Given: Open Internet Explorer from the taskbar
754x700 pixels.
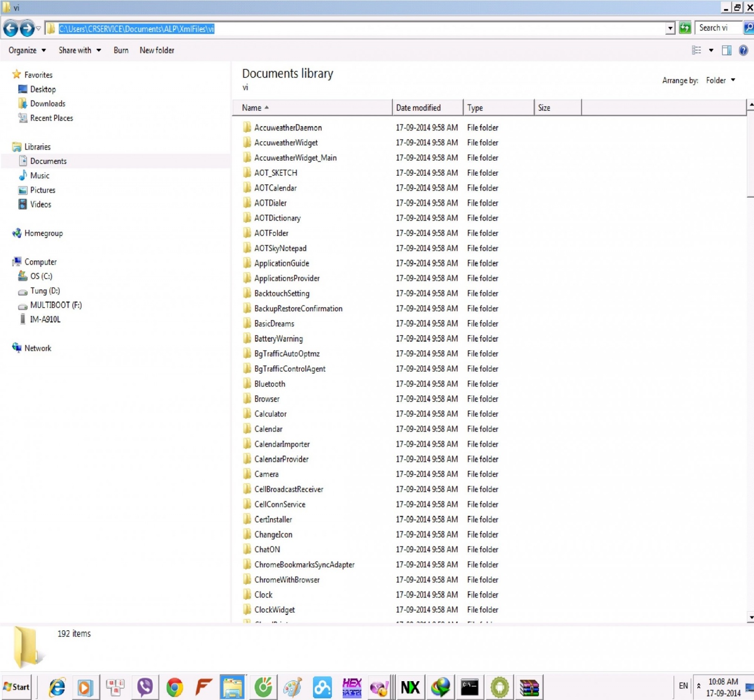Looking at the screenshot, I should (x=57, y=687).
